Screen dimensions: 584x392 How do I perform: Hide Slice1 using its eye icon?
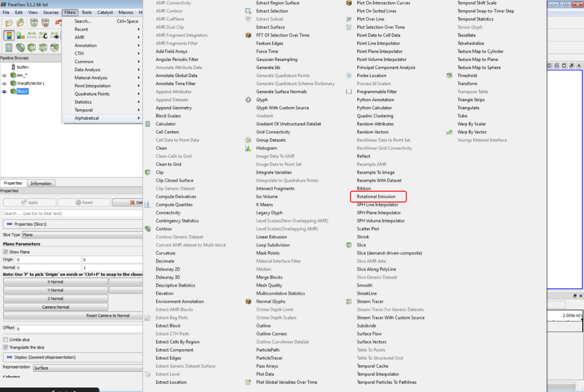pos(4,91)
